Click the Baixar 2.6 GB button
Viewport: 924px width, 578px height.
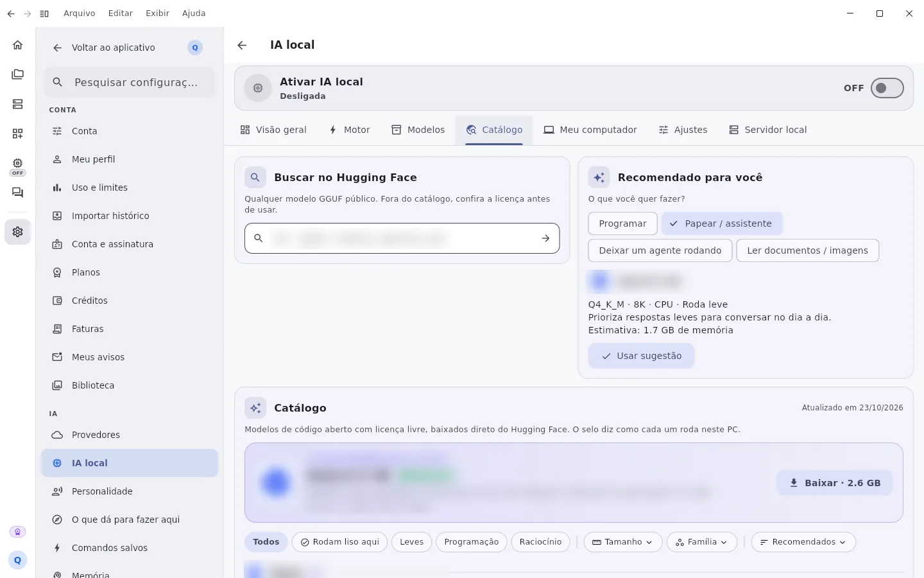coord(834,483)
